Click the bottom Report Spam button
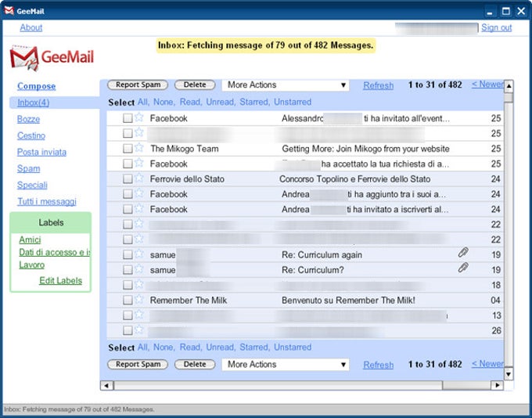The height and width of the screenshot is (418, 532). pos(138,364)
